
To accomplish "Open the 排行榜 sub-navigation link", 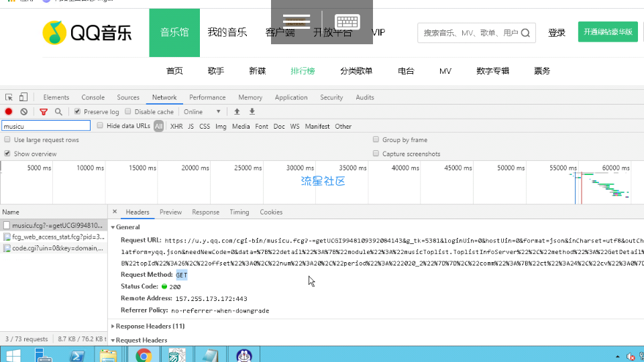I will click(303, 71).
